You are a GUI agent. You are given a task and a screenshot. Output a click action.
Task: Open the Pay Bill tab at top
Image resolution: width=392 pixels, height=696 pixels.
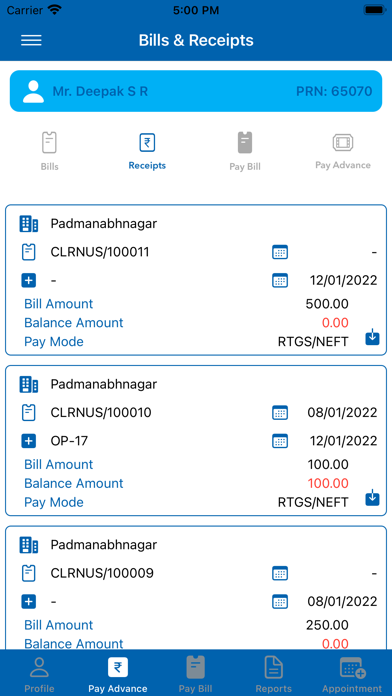pos(245,152)
